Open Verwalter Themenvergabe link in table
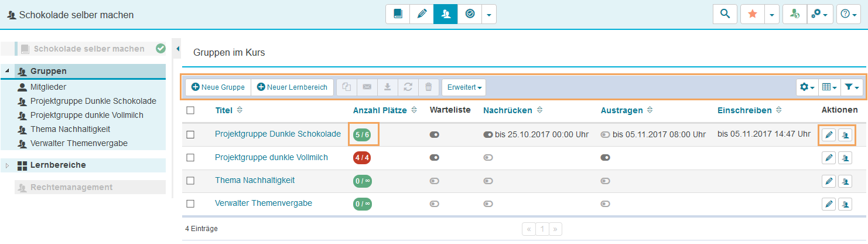Viewport: 868px width, 244px height. pyautogui.click(x=264, y=203)
